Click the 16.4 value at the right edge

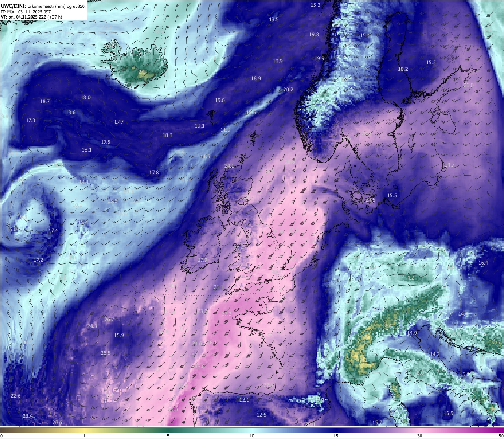483,263
